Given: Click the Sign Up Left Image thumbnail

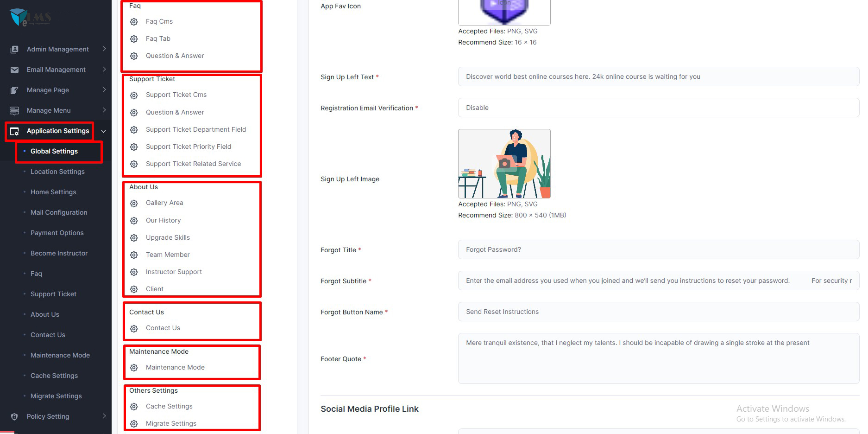Looking at the screenshot, I should tap(504, 164).
